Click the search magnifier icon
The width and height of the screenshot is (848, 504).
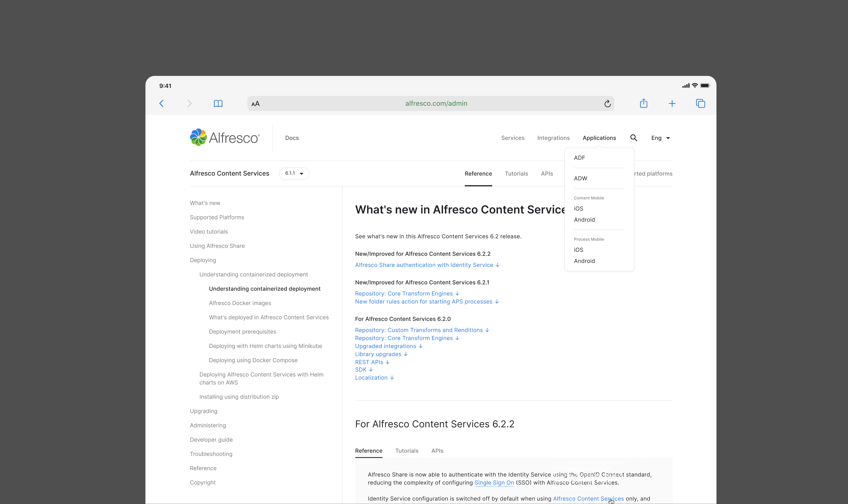(x=634, y=138)
